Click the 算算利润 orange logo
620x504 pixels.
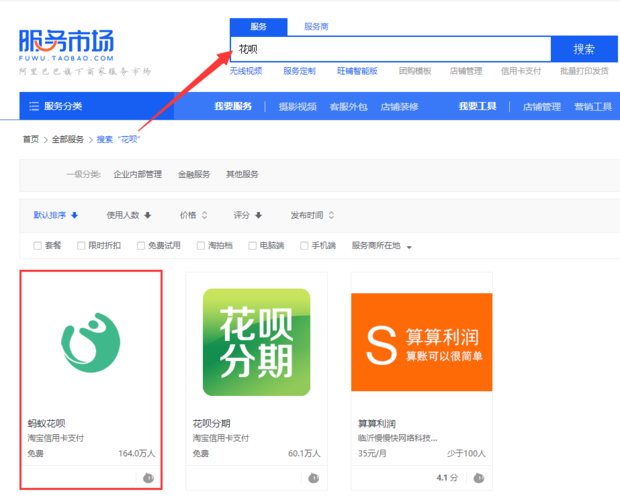click(x=422, y=342)
